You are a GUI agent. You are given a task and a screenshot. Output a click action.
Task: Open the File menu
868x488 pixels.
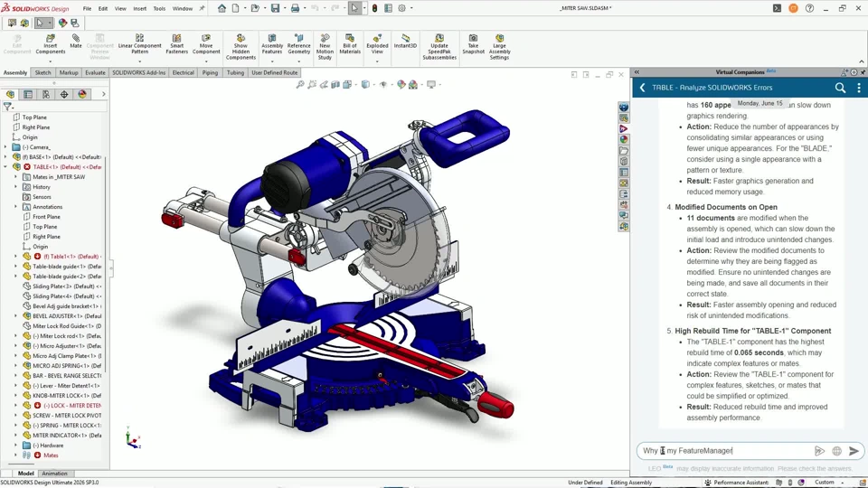88,8
